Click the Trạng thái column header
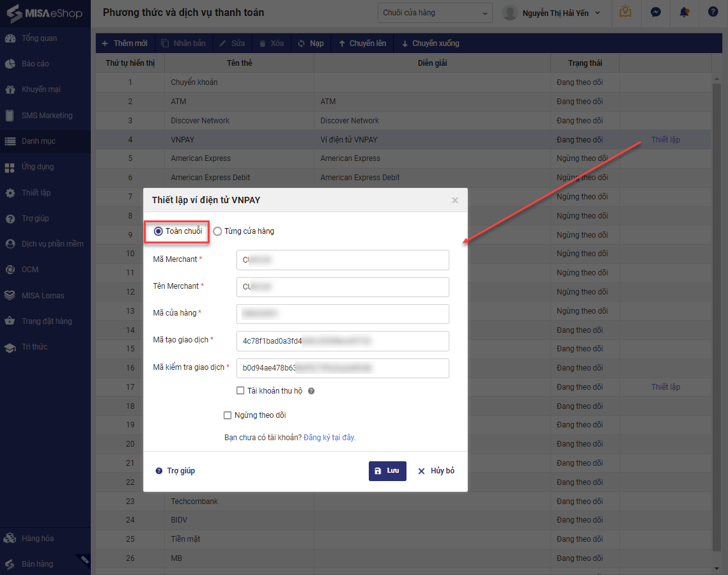 click(x=585, y=63)
